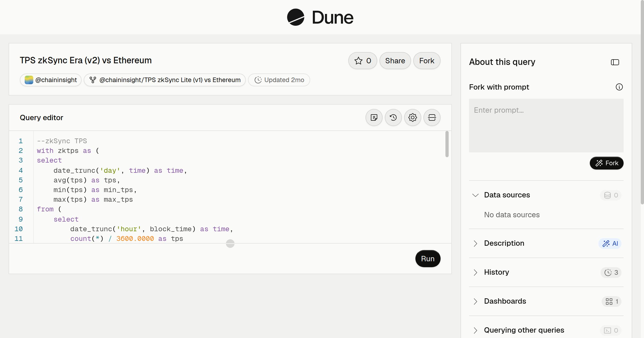
Task: Open query version history icon
Action: (393, 117)
